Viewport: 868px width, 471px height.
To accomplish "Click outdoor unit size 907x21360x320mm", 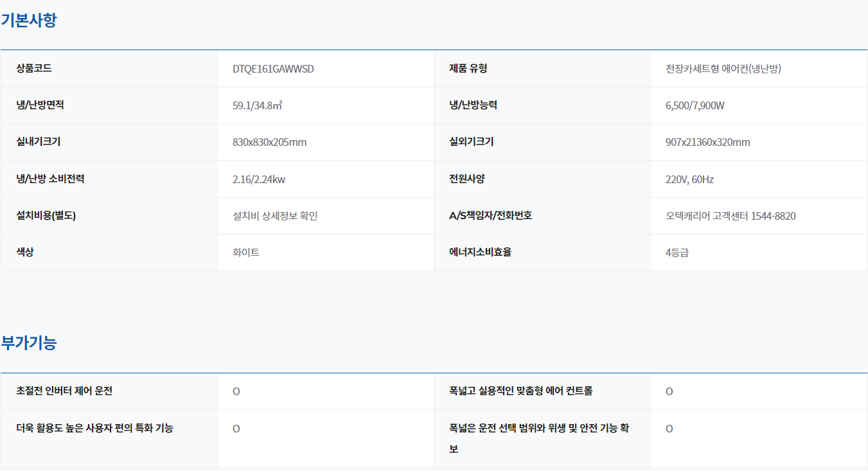I will point(708,142).
